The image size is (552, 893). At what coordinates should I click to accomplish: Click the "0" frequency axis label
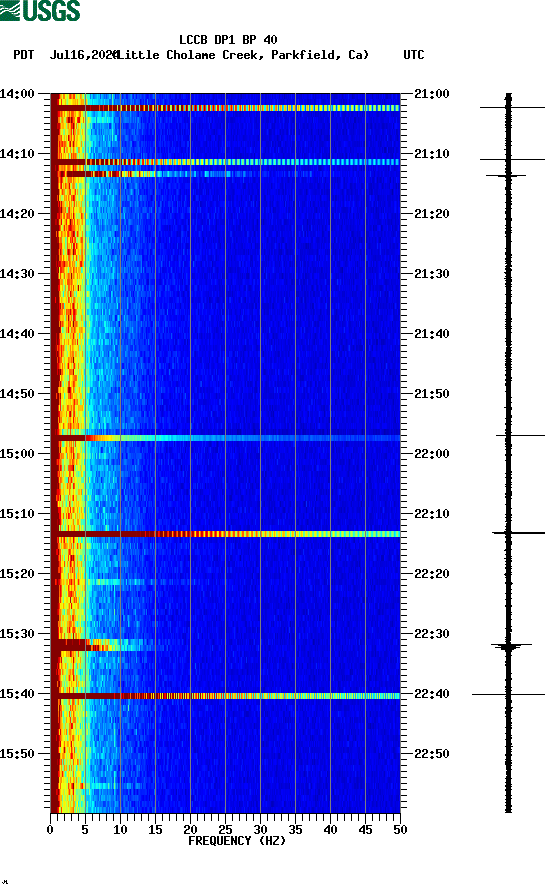50,830
